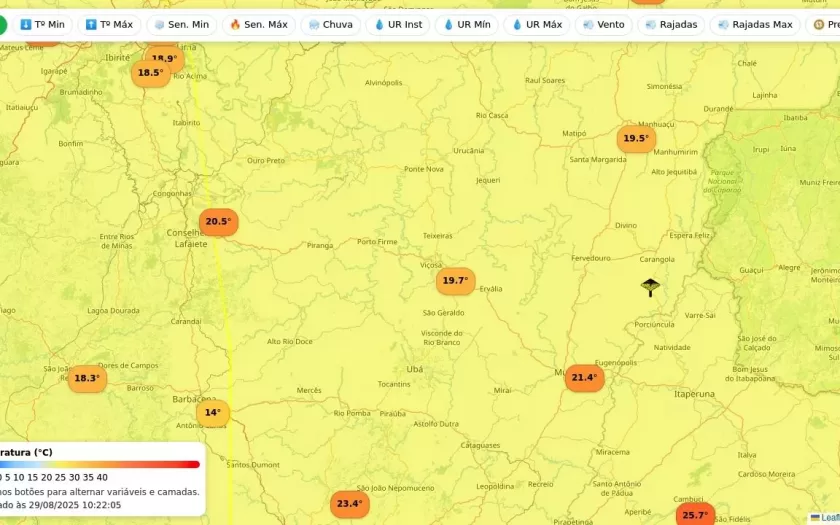This screenshot has height=525, width=840.
Task: Open the 19.5° station marker near Manhumirim
Action: 636,139
